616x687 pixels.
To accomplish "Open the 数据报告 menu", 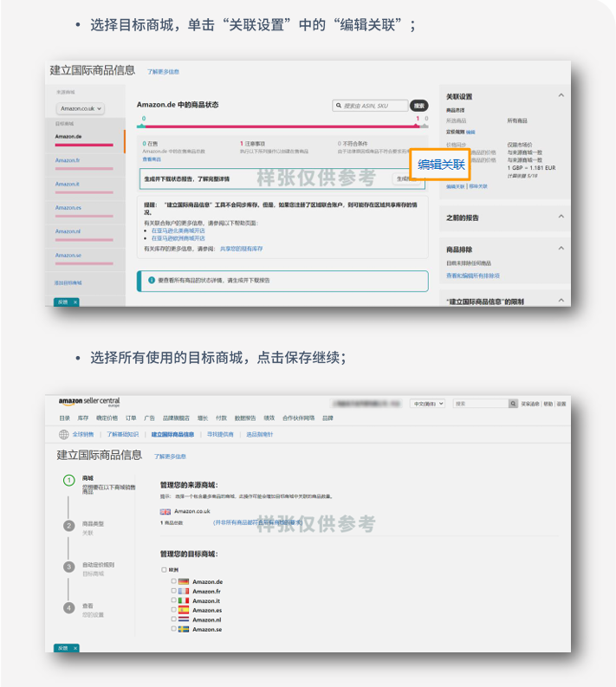I will tap(245, 418).
